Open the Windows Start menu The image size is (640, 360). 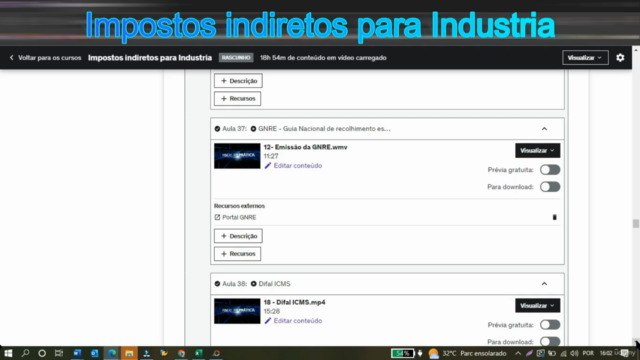coord(8,353)
